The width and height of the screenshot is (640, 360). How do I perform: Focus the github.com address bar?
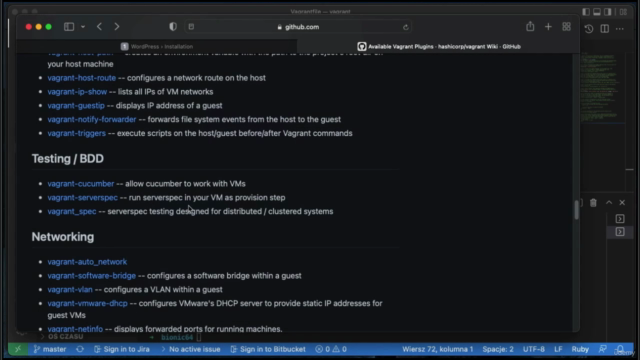[298, 27]
